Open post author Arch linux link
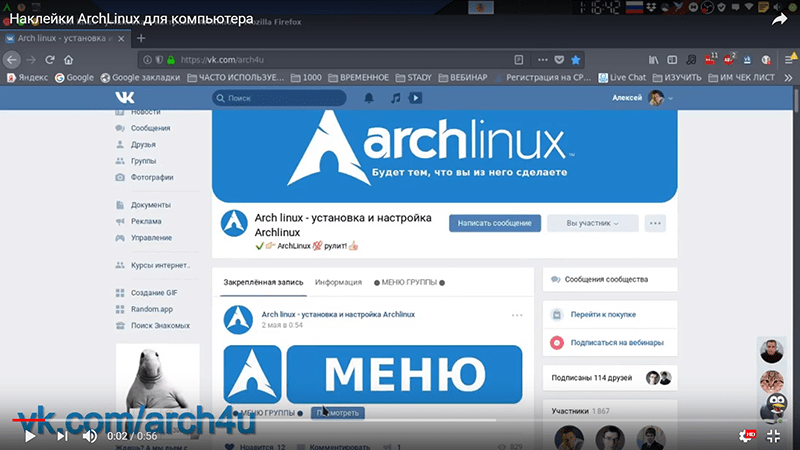Viewport: 800px width, 450px height. [x=338, y=314]
